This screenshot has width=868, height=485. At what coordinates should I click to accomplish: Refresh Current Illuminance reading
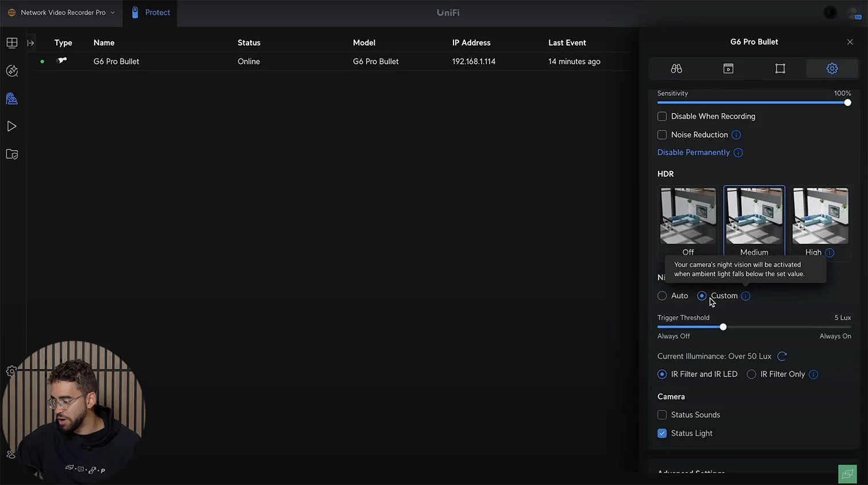coord(782,356)
